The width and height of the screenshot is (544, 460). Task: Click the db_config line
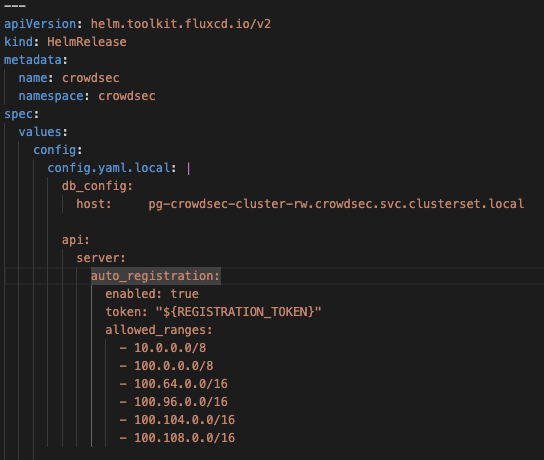[97, 186]
